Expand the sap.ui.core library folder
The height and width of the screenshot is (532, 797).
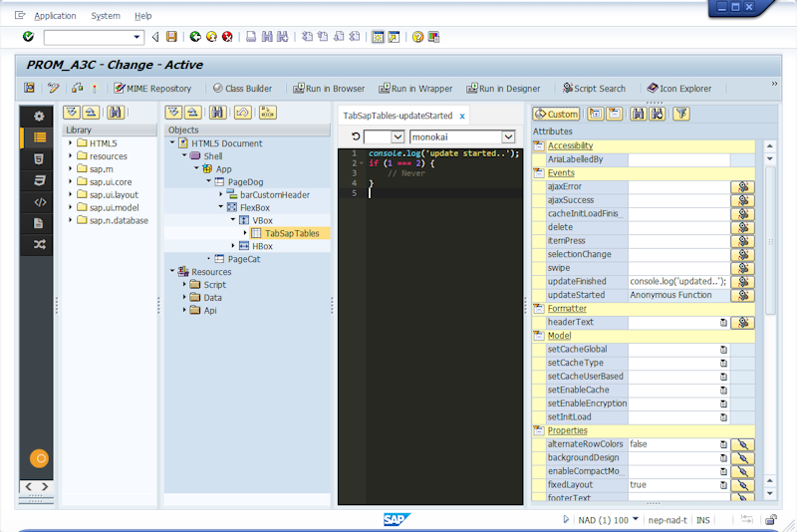tap(70, 181)
